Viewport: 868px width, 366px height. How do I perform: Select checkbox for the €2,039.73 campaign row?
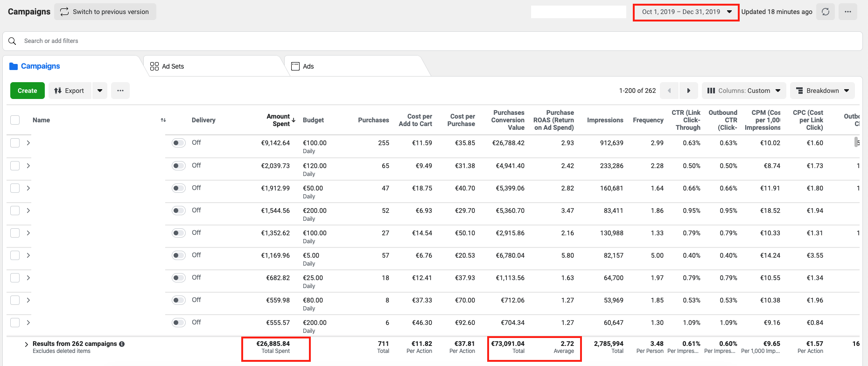pyautogui.click(x=15, y=166)
